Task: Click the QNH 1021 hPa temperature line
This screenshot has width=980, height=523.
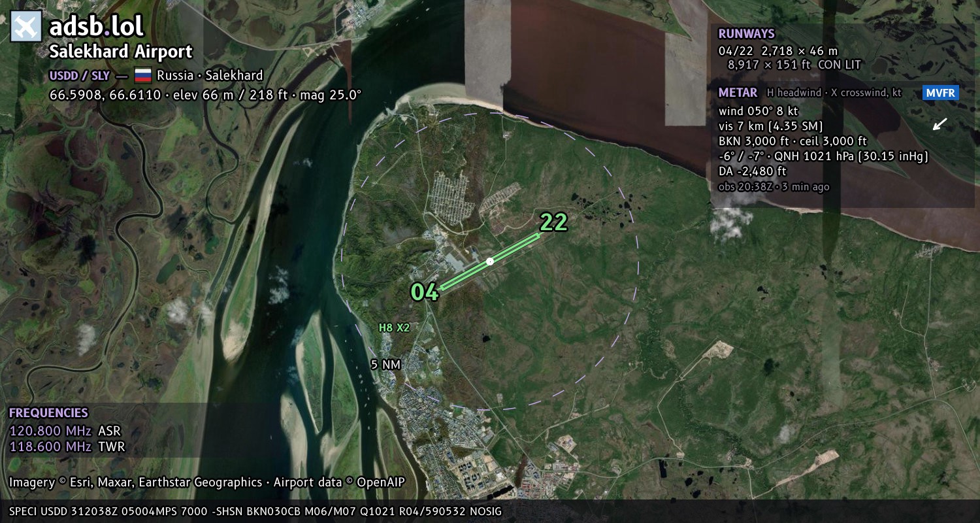Action: (823, 156)
